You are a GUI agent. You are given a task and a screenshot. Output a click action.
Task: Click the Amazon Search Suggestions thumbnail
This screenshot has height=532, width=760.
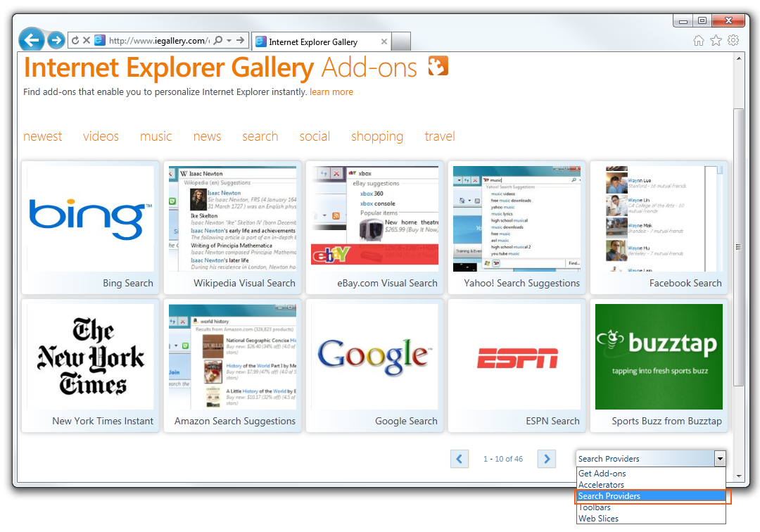(233, 357)
